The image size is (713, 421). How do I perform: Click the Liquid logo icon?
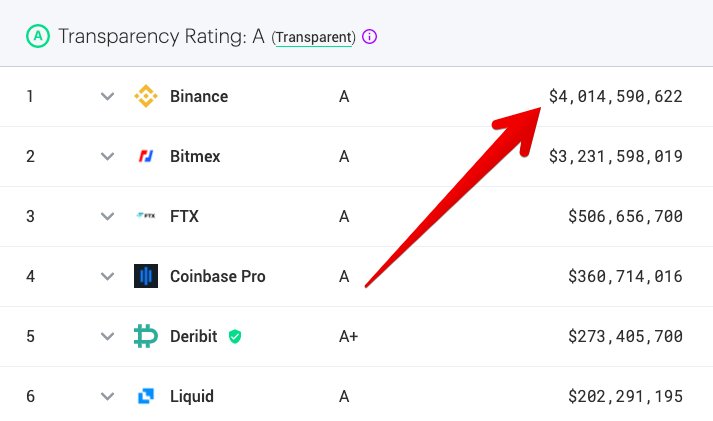coord(146,396)
